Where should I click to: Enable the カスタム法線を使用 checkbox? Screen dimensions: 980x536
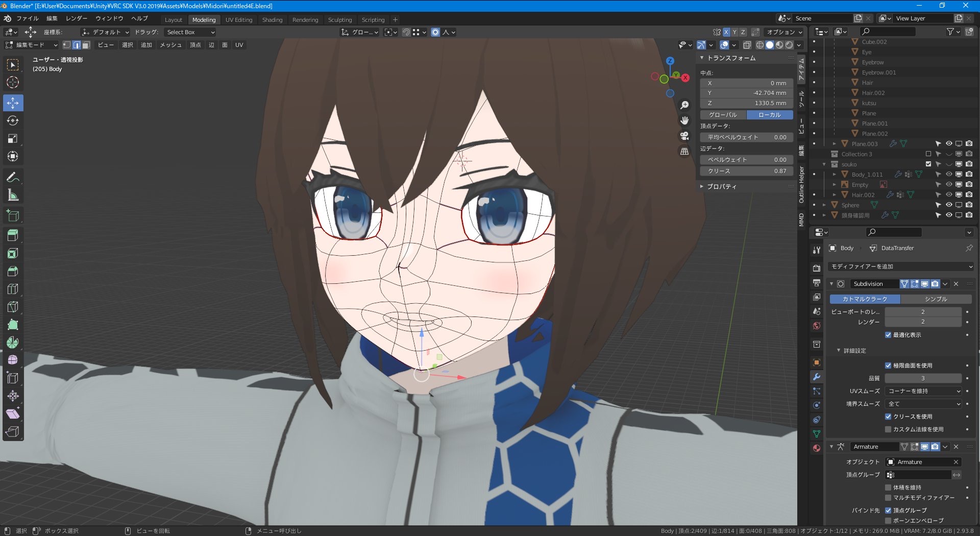[888, 429]
